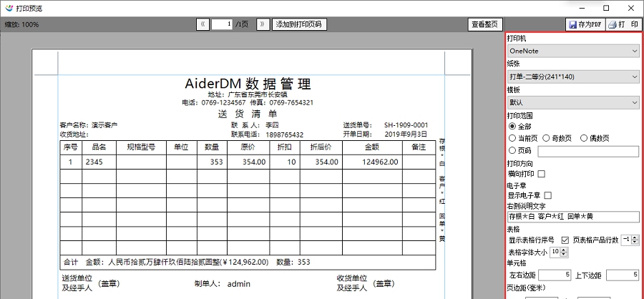Viewport: 644px width, 299px height.
Task: Enable the 横向打印 landscape checkbox
Action: pyautogui.click(x=542, y=174)
